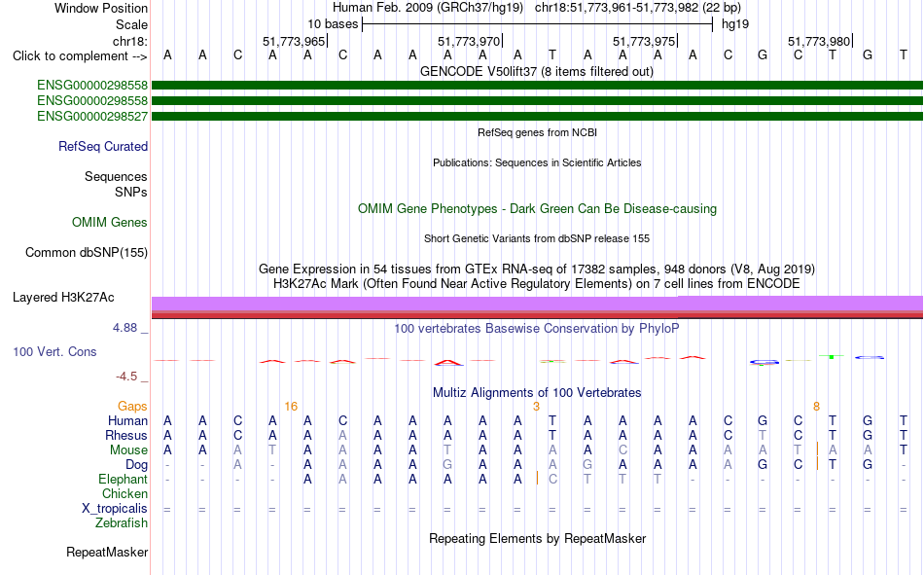Select the Elephant alignment row label

(124, 480)
